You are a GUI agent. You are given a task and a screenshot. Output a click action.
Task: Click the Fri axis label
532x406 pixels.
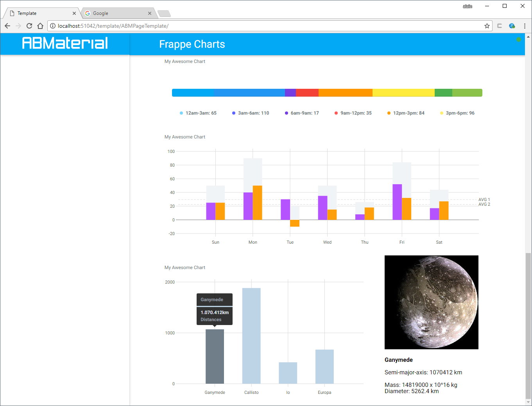coord(402,242)
